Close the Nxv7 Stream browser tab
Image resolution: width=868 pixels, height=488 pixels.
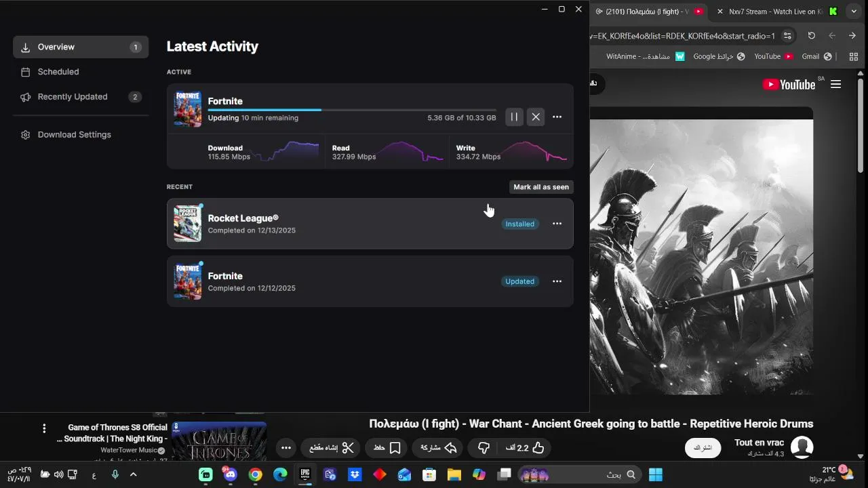(x=720, y=12)
